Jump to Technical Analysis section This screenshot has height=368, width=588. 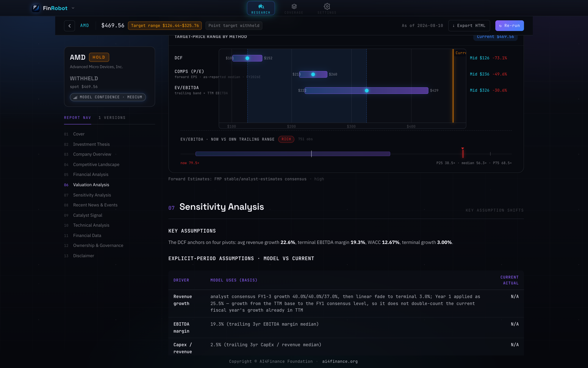pos(91,225)
